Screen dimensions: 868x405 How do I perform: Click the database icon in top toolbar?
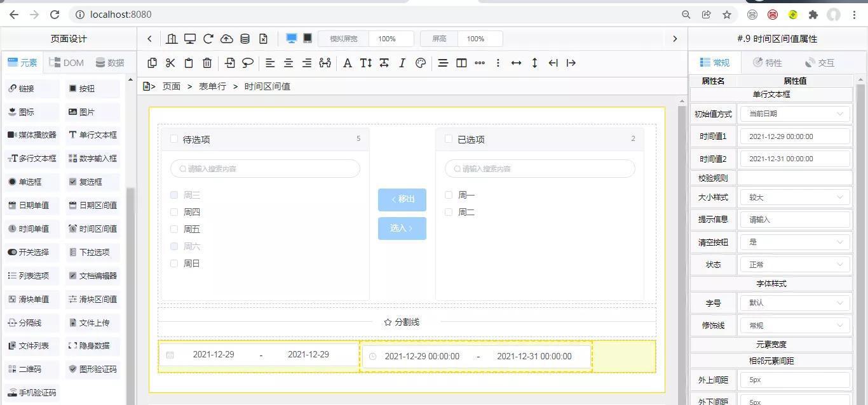(245, 39)
